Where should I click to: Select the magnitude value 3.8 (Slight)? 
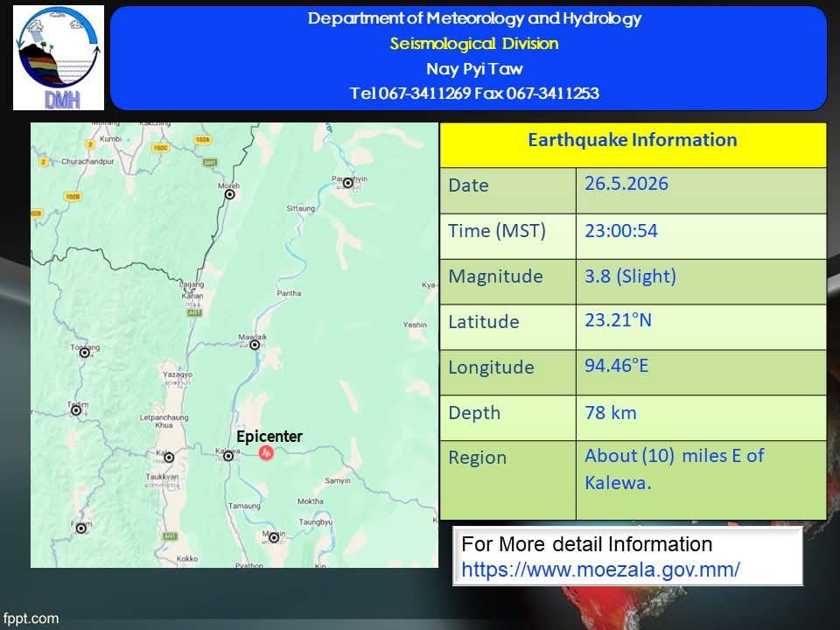pos(631,276)
